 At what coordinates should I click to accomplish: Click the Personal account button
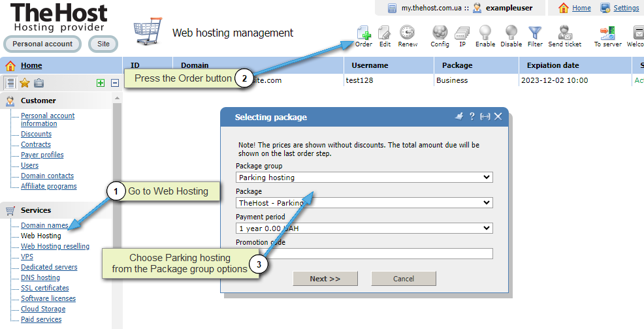(x=42, y=44)
